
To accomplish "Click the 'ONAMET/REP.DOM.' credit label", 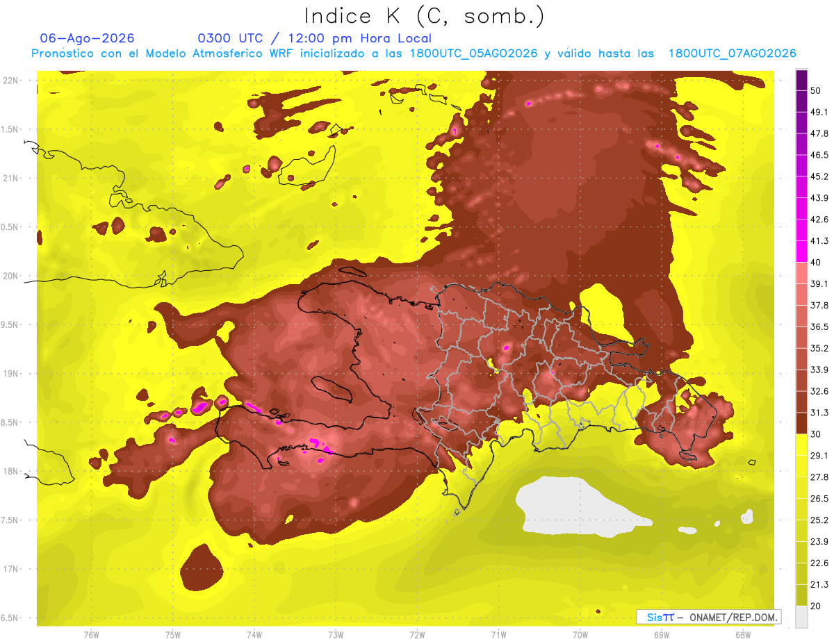I will [x=733, y=617].
